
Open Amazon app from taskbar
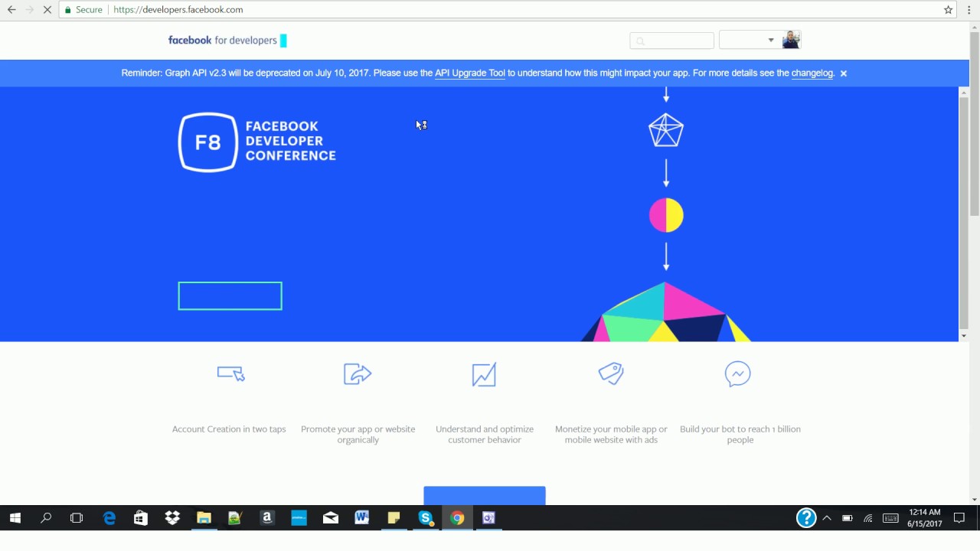pyautogui.click(x=267, y=518)
